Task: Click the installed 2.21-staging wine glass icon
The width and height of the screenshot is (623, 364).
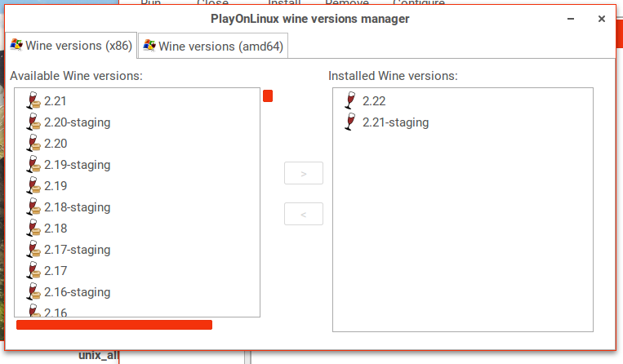Action: (x=350, y=122)
